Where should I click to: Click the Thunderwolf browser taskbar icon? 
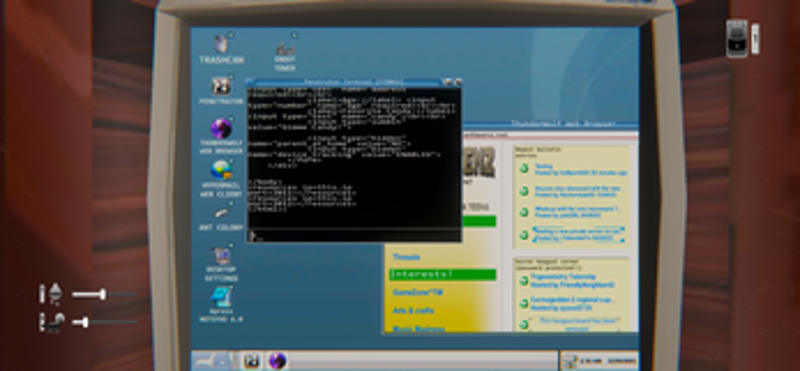[x=277, y=361]
